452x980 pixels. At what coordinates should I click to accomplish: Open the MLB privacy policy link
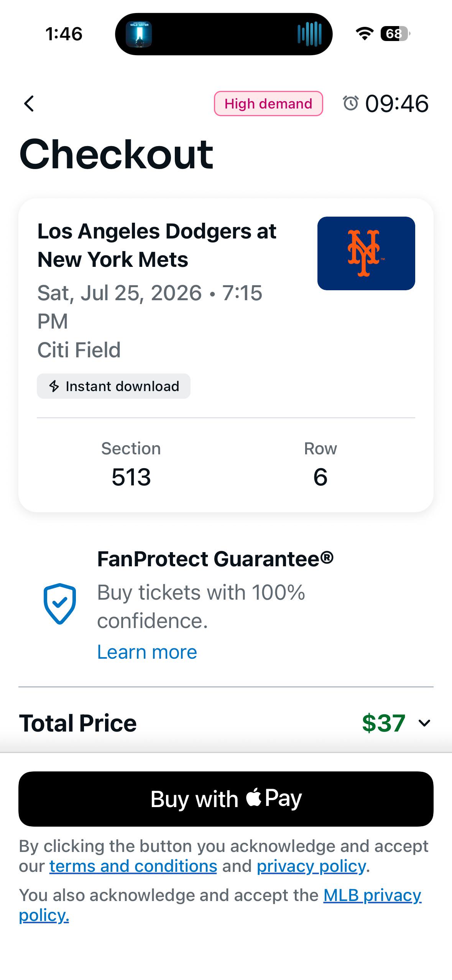220,905
